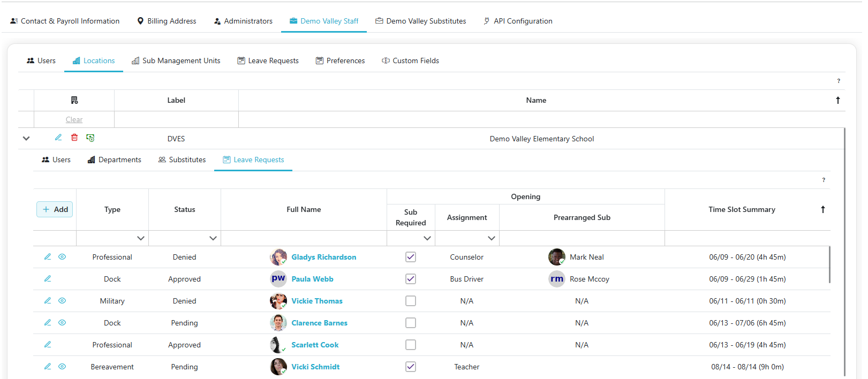This screenshot has height=379, width=868.
Task: Click the Clear filter link
Action: (74, 119)
